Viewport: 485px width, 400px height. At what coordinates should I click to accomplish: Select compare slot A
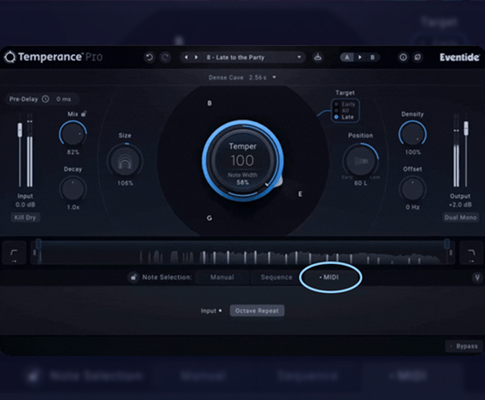click(x=347, y=57)
